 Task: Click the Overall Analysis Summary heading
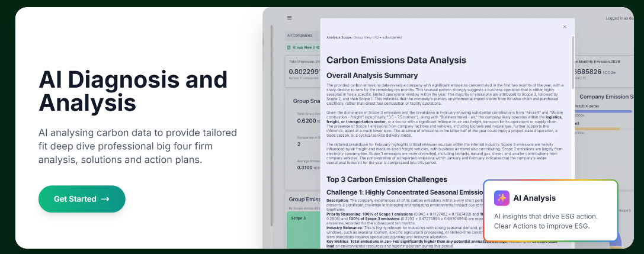372,76
